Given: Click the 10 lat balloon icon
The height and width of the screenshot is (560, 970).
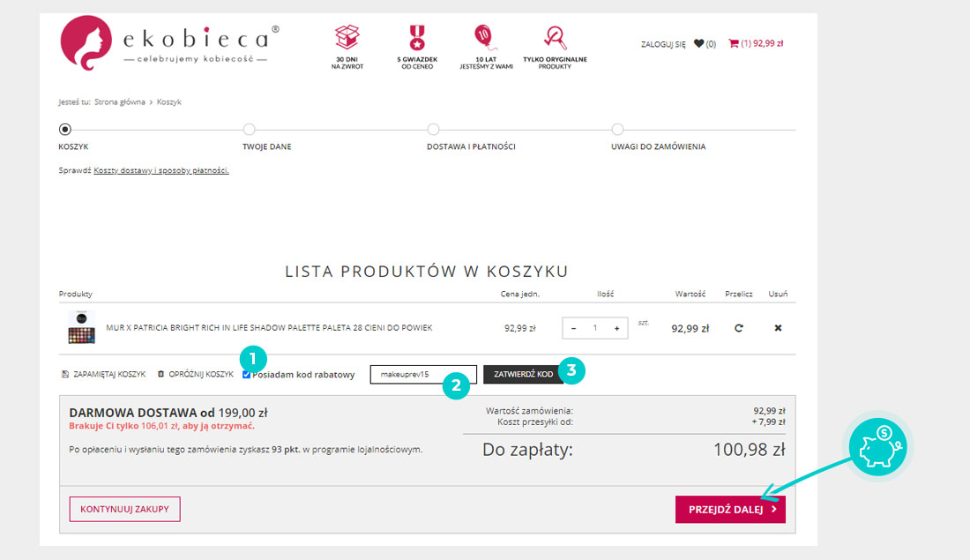Looking at the screenshot, I should click(x=485, y=37).
